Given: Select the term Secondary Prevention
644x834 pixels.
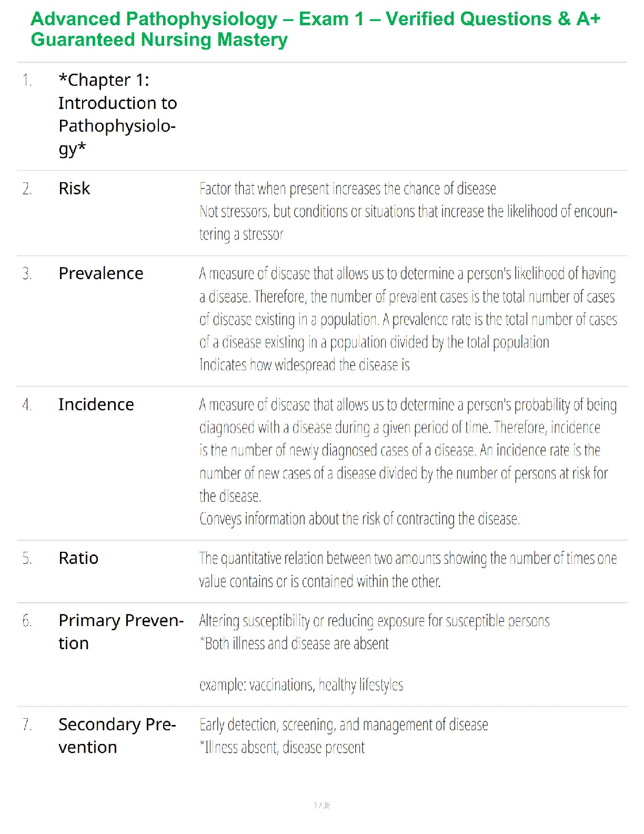Looking at the screenshot, I should [117, 736].
